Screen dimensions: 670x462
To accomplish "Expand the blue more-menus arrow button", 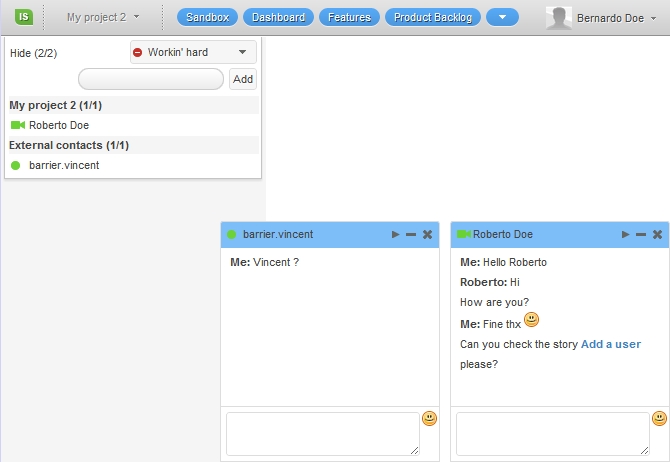I will 502,18.
